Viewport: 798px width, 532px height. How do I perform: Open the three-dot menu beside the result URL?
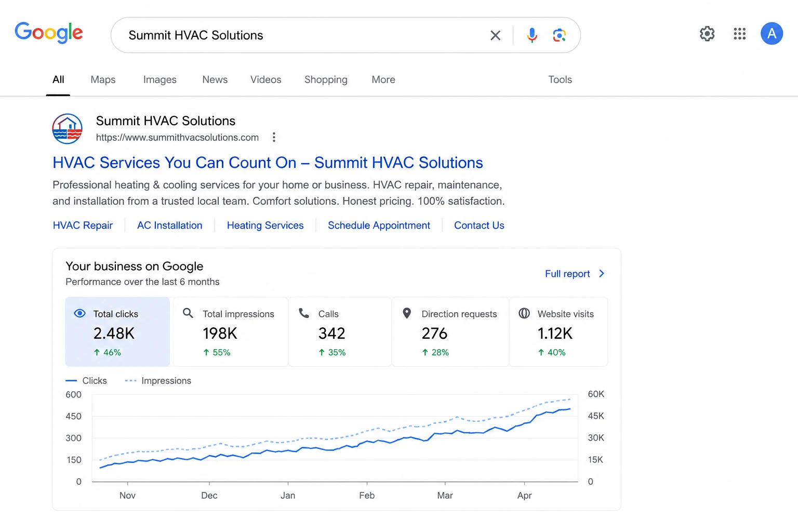pos(274,137)
